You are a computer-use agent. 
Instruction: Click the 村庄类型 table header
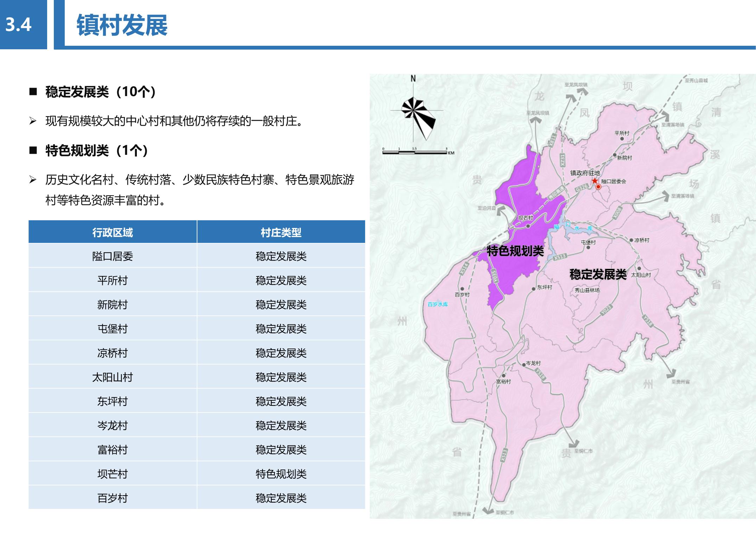click(281, 232)
